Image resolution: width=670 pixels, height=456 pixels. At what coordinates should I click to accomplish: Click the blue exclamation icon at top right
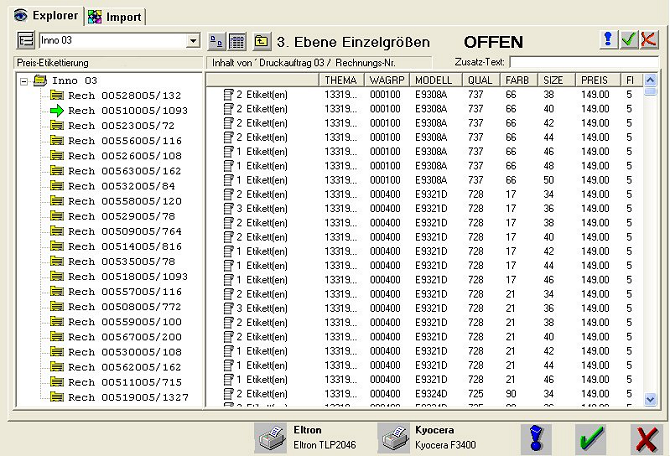pos(608,39)
